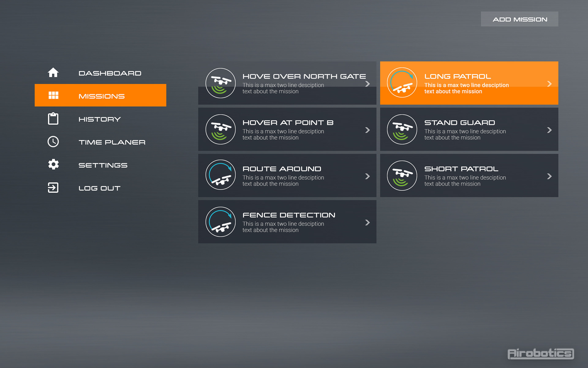The height and width of the screenshot is (368, 588).
Task: Select the Stand Guard mission title
Action: (x=459, y=123)
